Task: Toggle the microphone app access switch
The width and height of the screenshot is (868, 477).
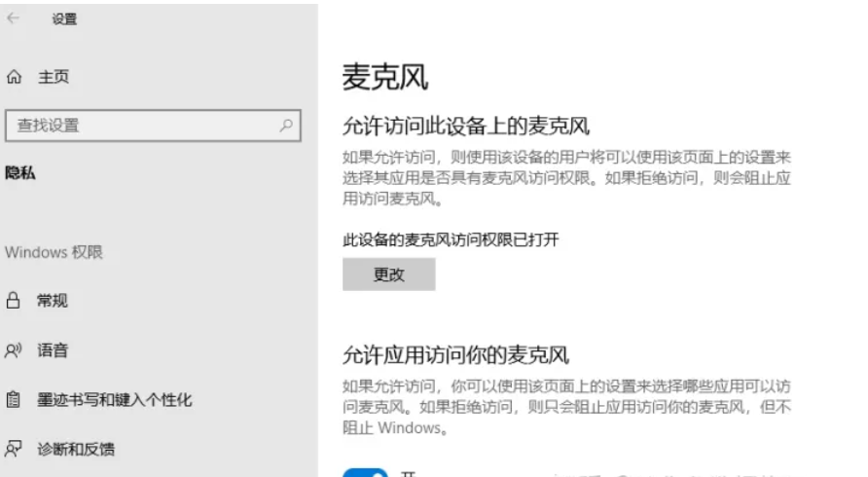Action: pyautogui.click(x=365, y=473)
